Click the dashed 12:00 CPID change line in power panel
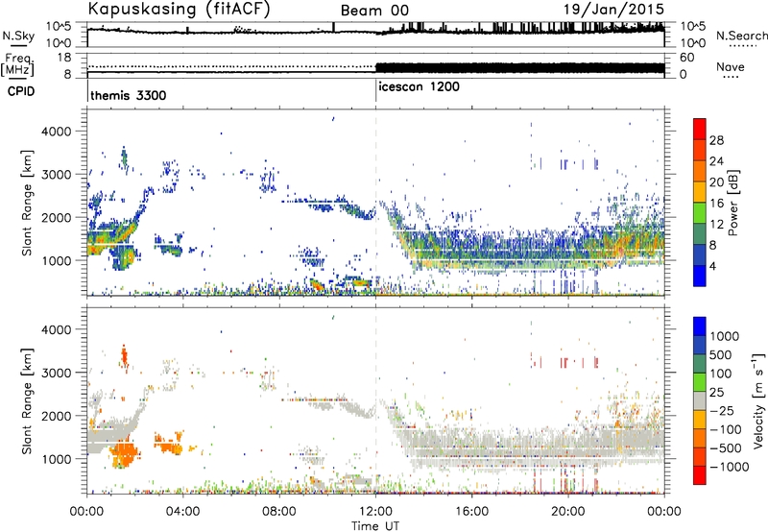Viewport: 768px width, 532px height. (x=375, y=203)
